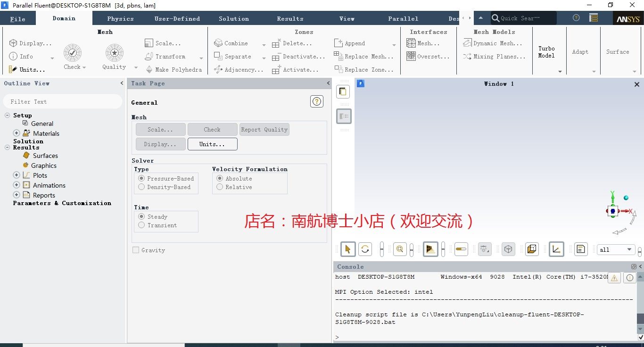The width and height of the screenshot is (644, 347).
Task: Expand the Reports tree node
Action: tap(17, 195)
